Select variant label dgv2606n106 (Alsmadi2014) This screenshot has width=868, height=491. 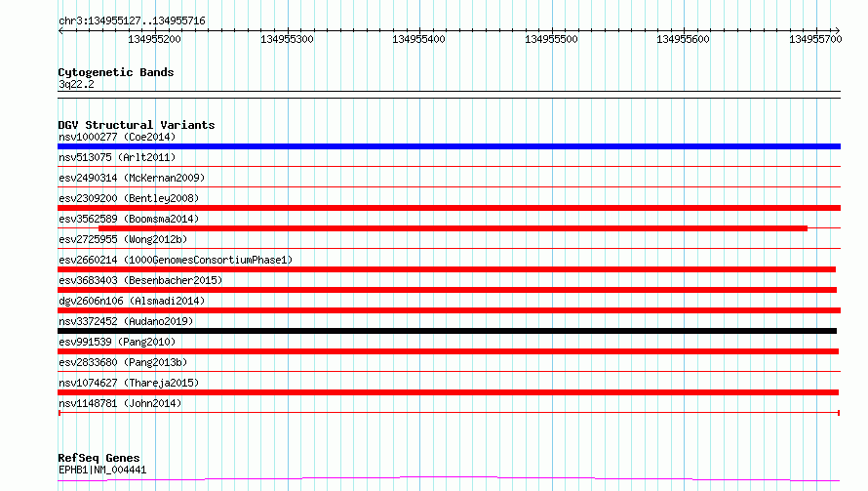[x=132, y=301]
